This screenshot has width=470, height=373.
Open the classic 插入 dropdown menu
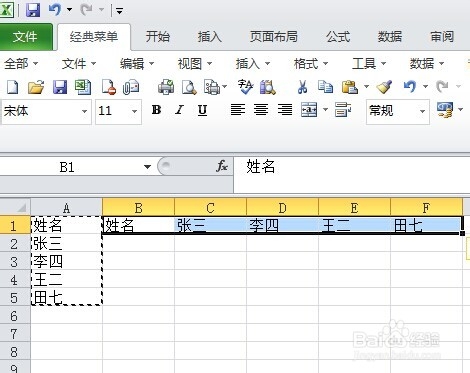(x=253, y=63)
